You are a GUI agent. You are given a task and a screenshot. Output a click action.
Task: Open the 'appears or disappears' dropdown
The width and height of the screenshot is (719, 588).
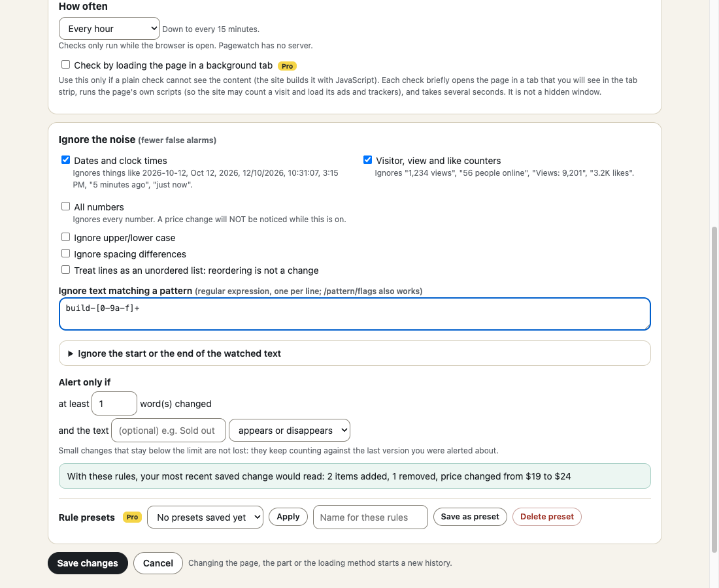pos(290,431)
